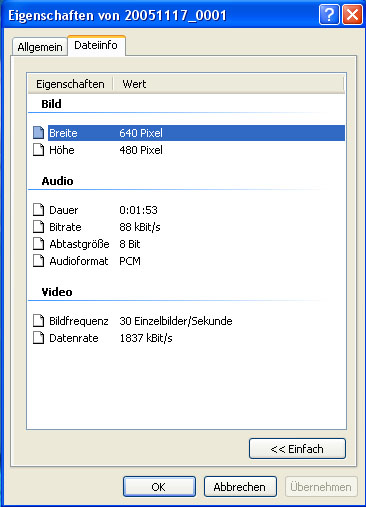Select the Dateiinfo tab
This screenshot has height=507, width=366.
coord(96,45)
